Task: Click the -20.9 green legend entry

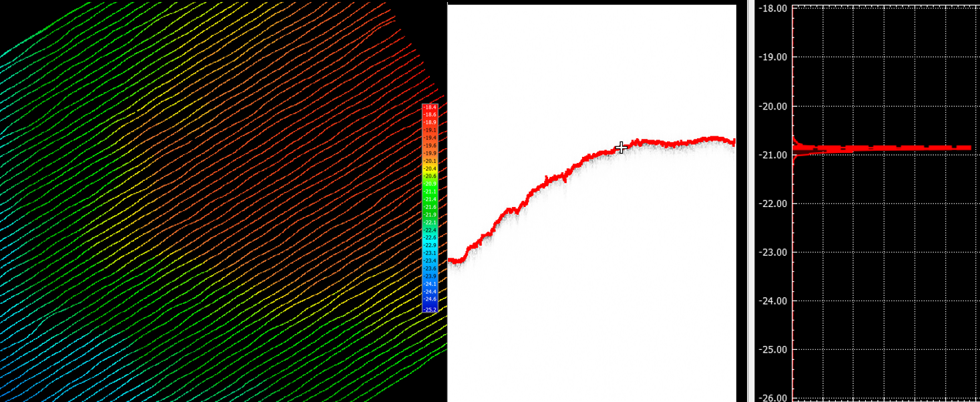Action: click(430, 184)
